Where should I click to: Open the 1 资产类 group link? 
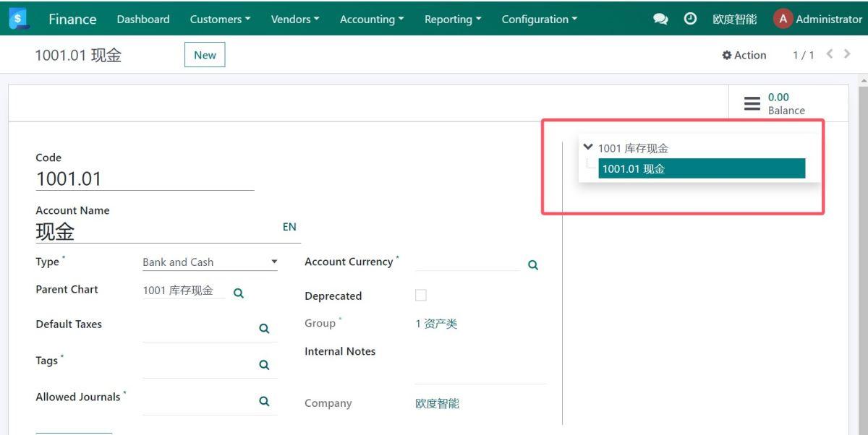point(436,324)
